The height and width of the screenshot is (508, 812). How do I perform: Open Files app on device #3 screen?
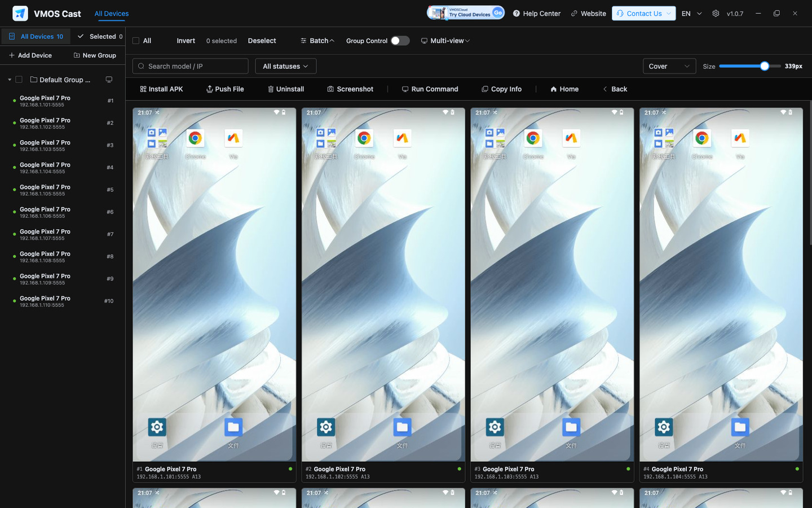pyautogui.click(x=571, y=427)
